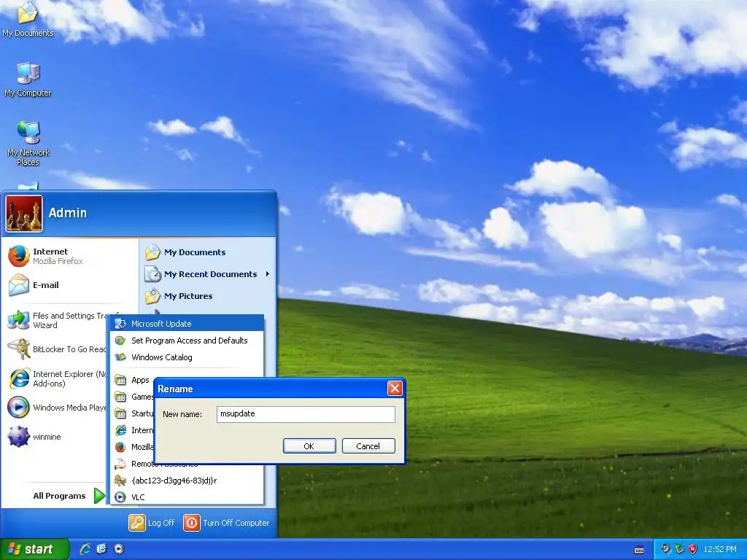Close the Rename dialog with X
Viewport: 747px width, 560px height.
[x=395, y=389]
